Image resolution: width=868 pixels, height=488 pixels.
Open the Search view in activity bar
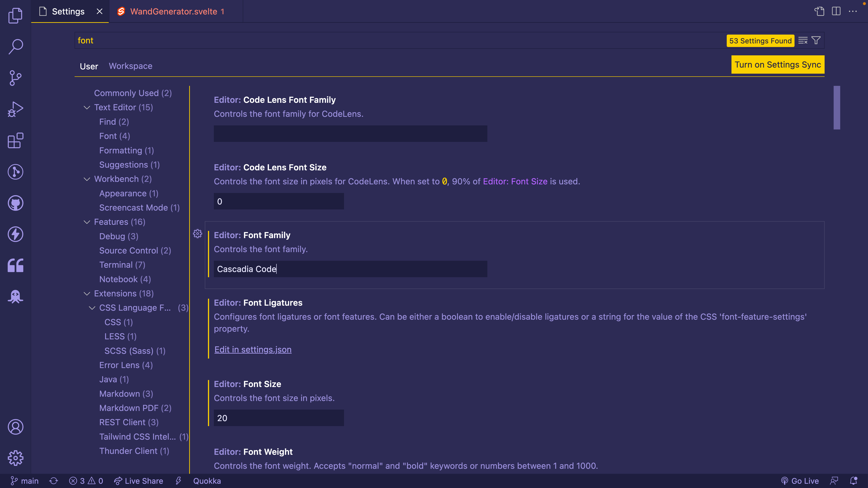[16, 47]
